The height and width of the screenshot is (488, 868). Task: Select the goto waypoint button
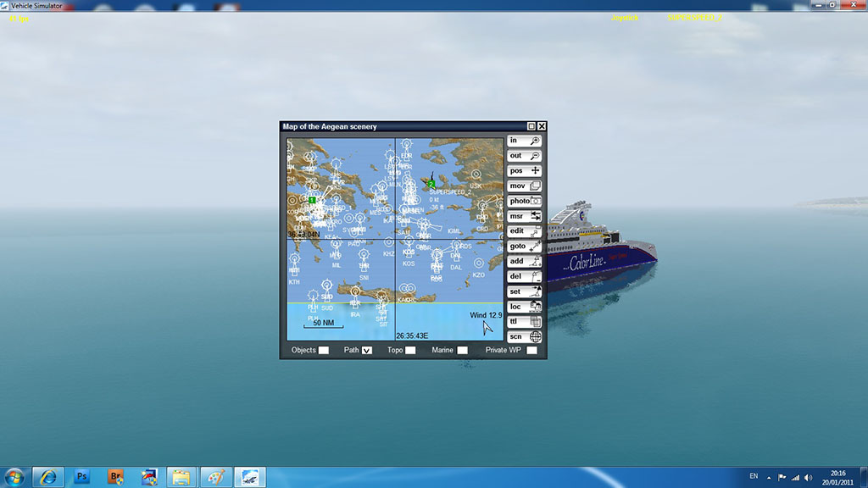click(524, 247)
